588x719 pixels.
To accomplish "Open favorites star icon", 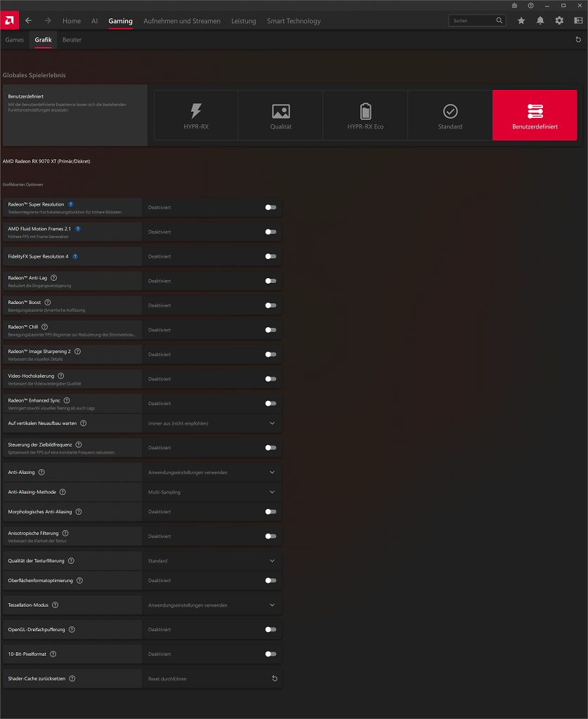I will (x=521, y=20).
